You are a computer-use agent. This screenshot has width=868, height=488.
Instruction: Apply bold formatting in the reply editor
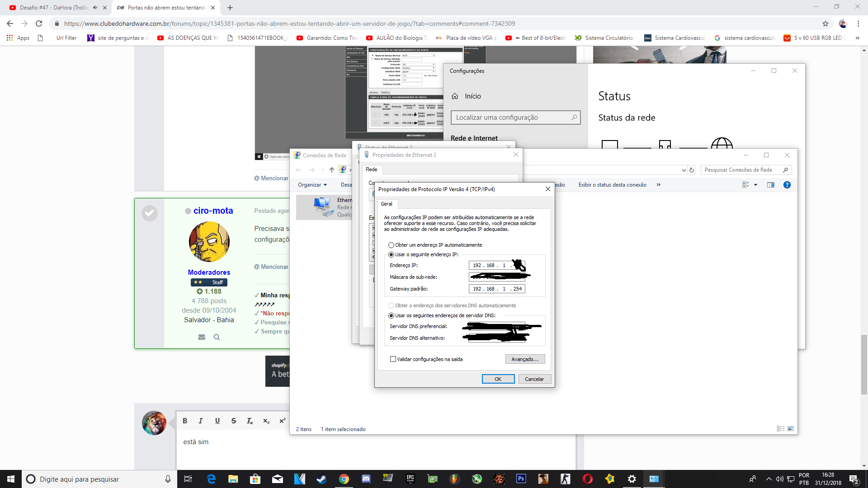[185, 421]
